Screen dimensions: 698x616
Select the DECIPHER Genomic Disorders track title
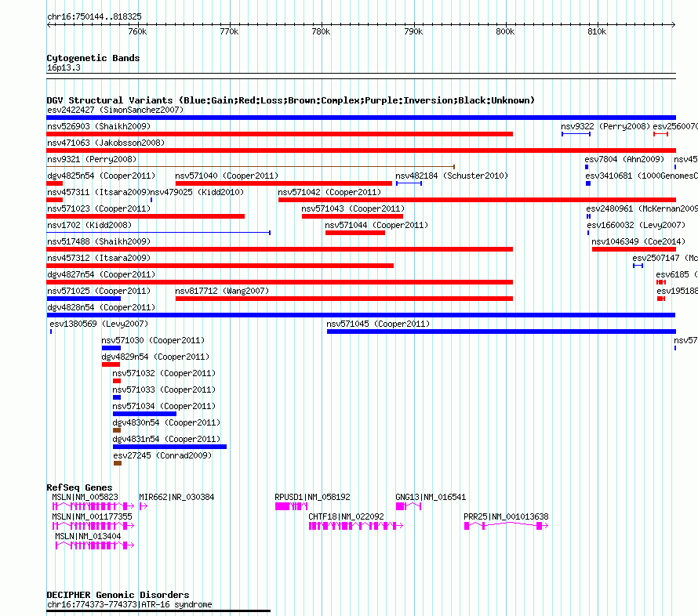click(x=118, y=595)
